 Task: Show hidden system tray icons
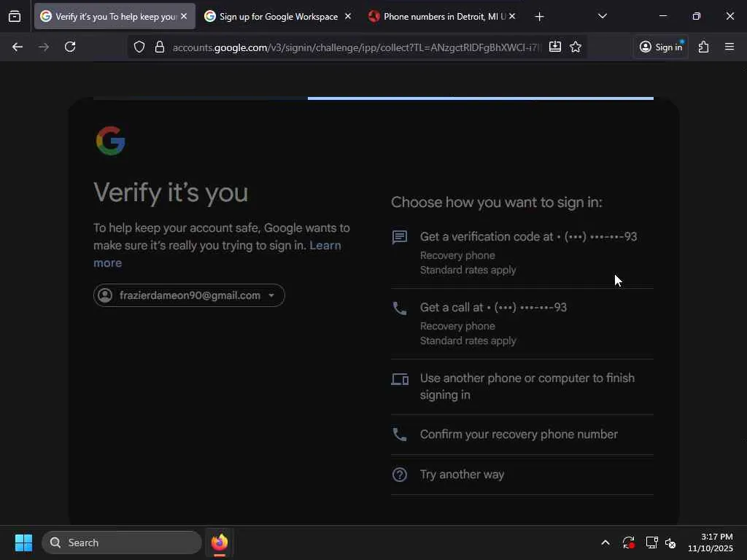pyautogui.click(x=605, y=542)
